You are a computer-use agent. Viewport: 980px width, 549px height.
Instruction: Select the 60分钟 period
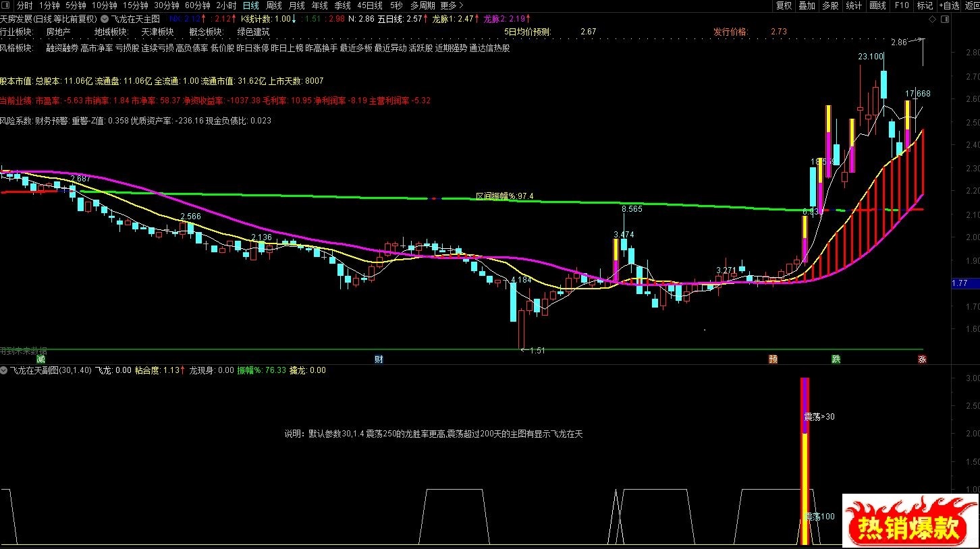pos(198,5)
